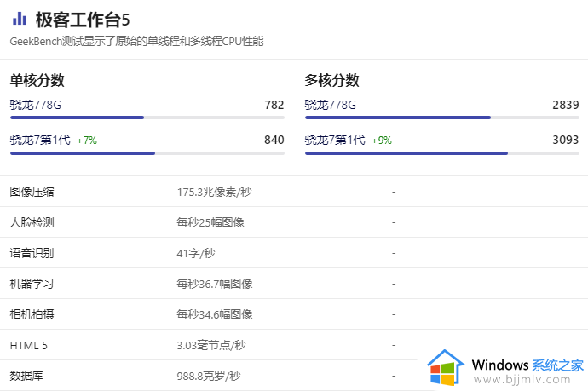The height and width of the screenshot is (391, 588).
Task: Click 骁龙7第1代 single-core progress bar
Action: (147, 153)
